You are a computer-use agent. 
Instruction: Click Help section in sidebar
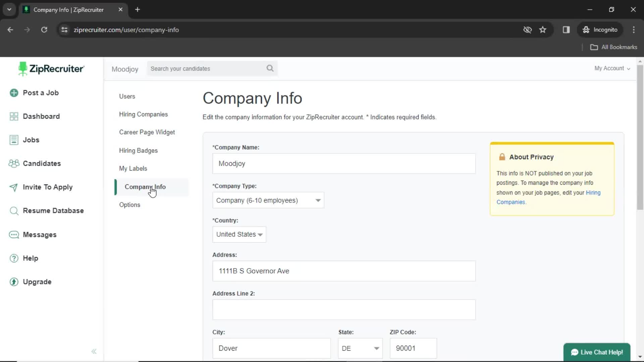30,258
